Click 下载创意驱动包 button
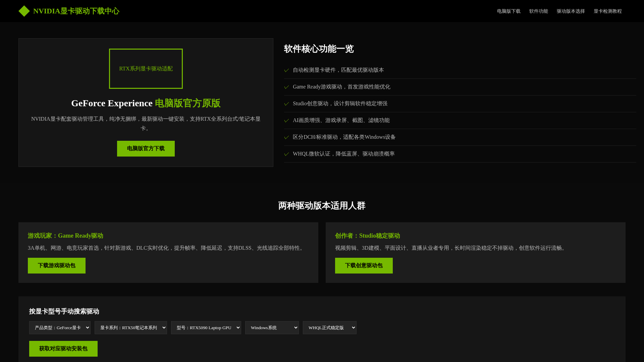The height and width of the screenshot is (362, 644). [x=364, y=265]
